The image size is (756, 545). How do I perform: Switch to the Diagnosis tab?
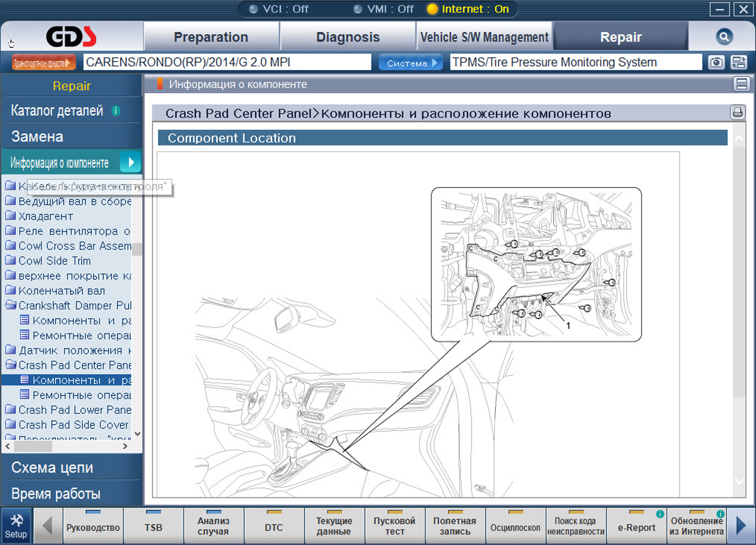(348, 37)
